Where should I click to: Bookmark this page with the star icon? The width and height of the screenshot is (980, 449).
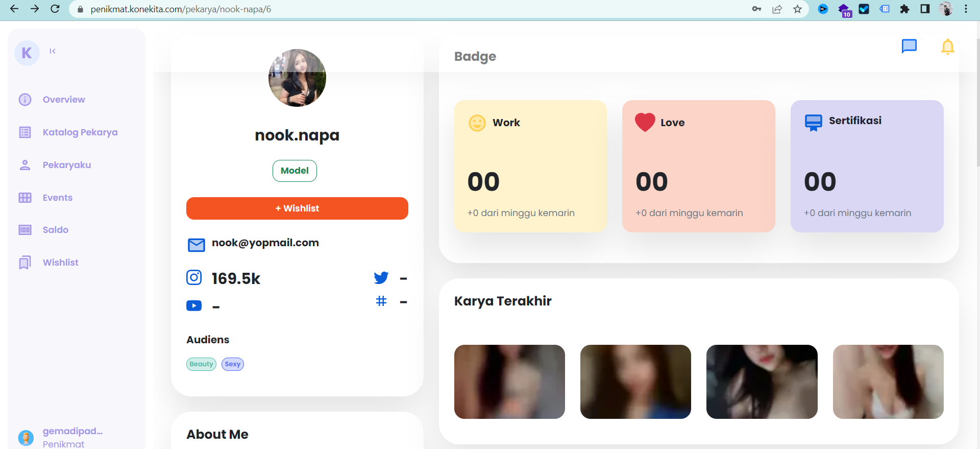point(797,9)
